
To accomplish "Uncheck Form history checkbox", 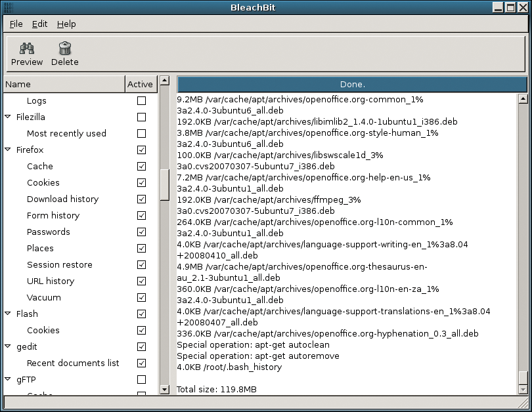I will tap(141, 215).
